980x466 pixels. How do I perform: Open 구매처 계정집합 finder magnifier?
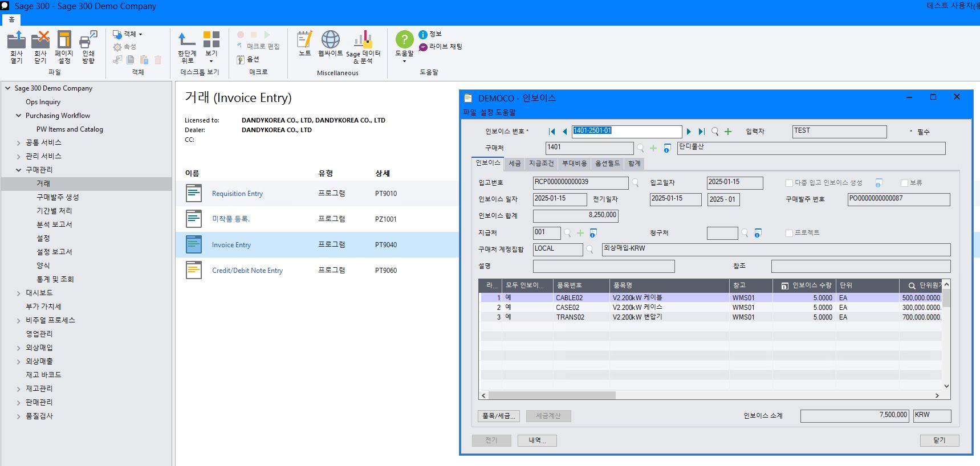click(590, 250)
